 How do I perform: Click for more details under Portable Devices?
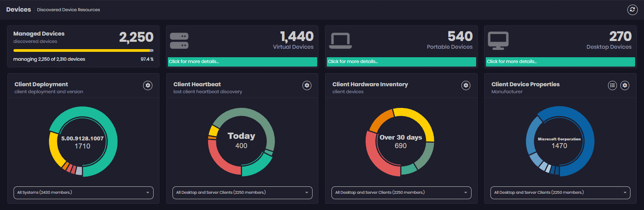click(401, 62)
